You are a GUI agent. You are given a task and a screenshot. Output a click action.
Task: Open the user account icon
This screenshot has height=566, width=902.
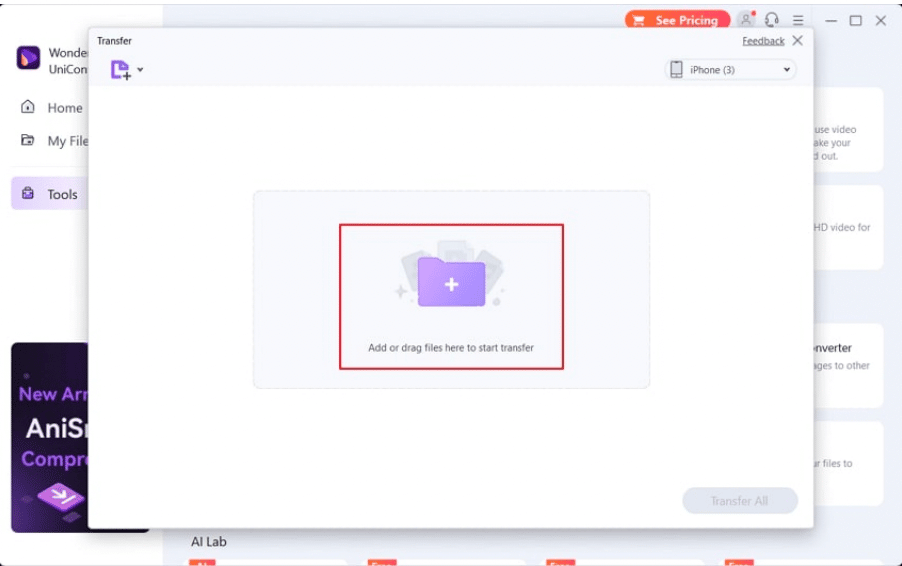click(x=746, y=20)
